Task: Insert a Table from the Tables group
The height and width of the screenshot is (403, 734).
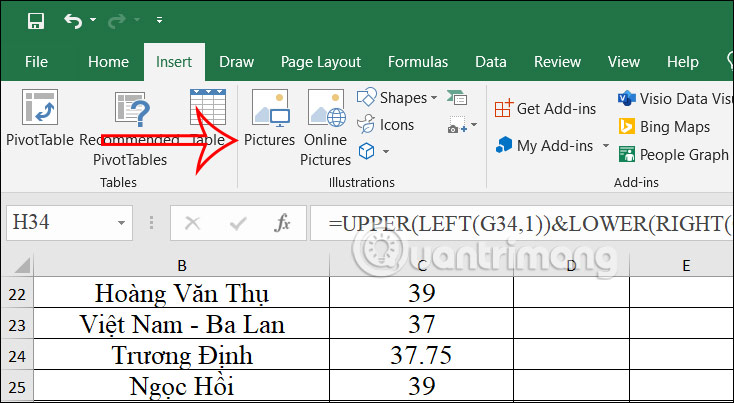Action: [208, 119]
